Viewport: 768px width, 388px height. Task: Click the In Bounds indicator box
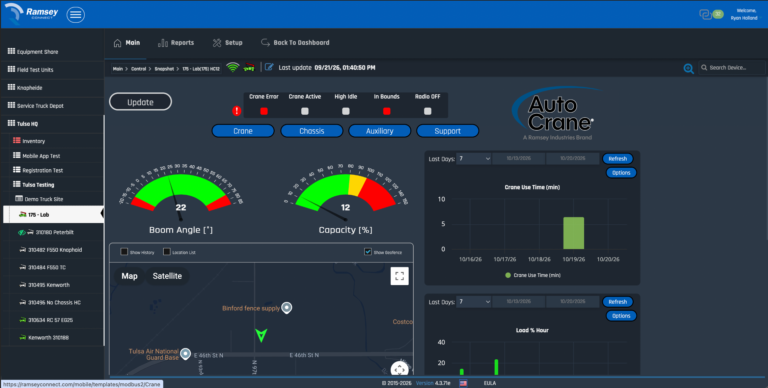click(x=386, y=111)
